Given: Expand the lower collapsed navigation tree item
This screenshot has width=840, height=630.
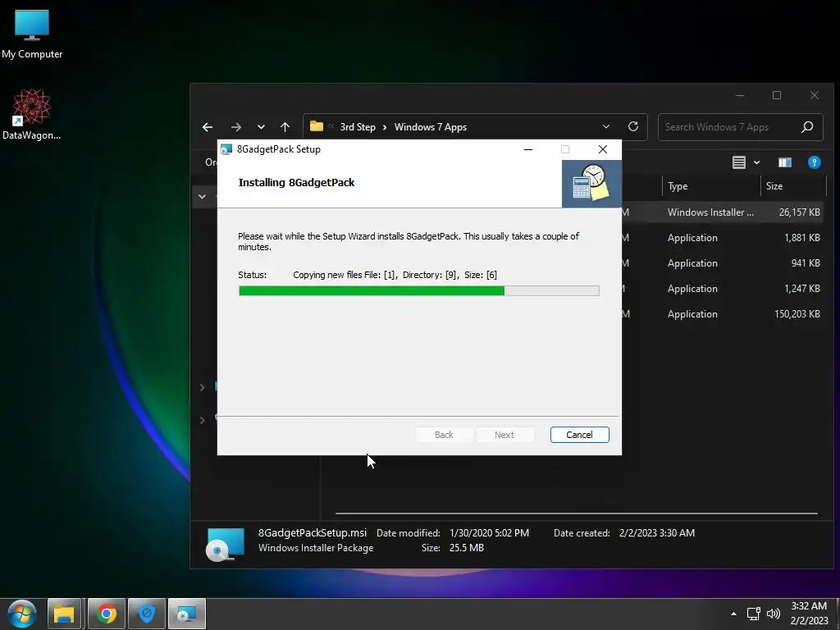Looking at the screenshot, I should pos(202,420).
